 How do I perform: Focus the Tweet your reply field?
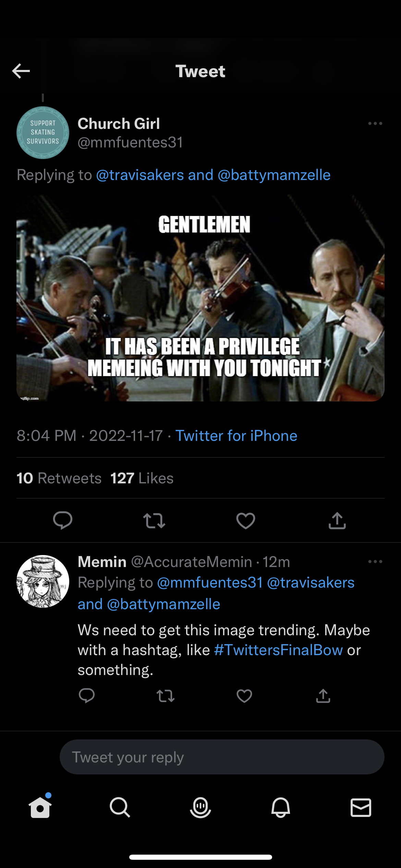(222, 757)
